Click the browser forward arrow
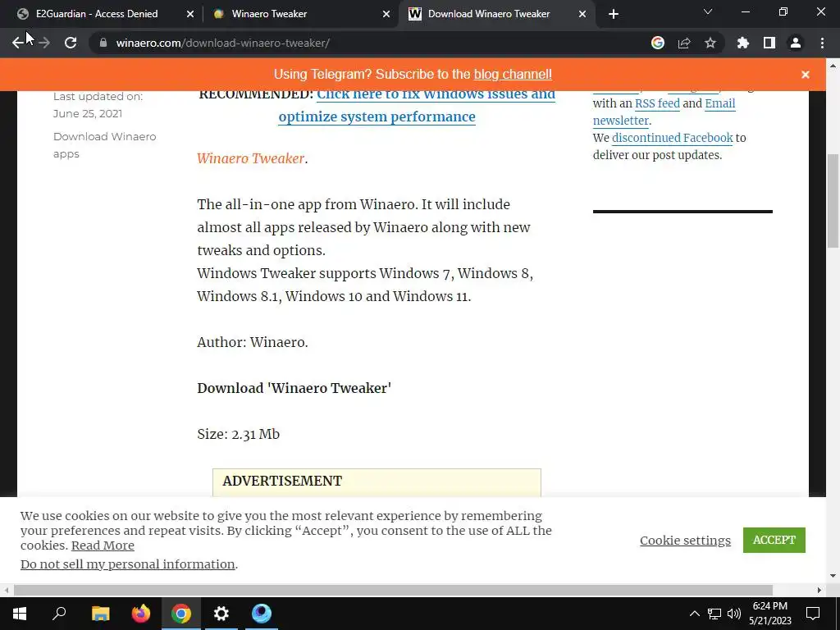Image resolution: width=840 pixels, height=630 pixels. click(x=44, y=43)
